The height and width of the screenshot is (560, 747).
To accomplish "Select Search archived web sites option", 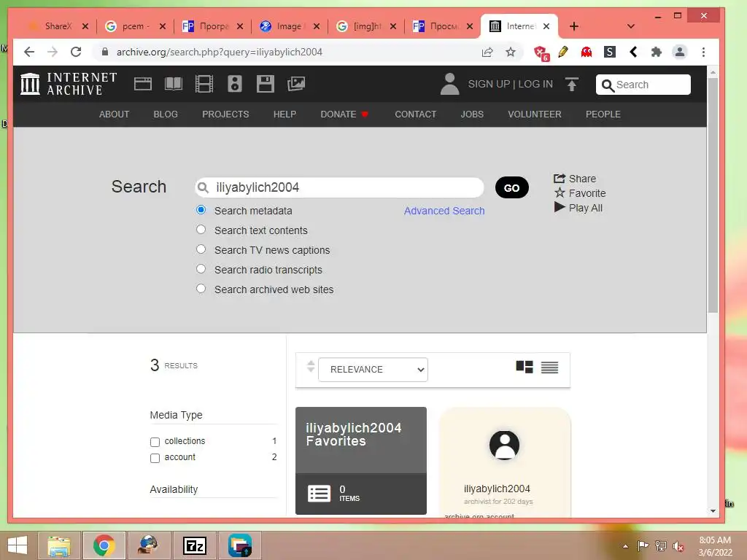I will click(201, 289).
